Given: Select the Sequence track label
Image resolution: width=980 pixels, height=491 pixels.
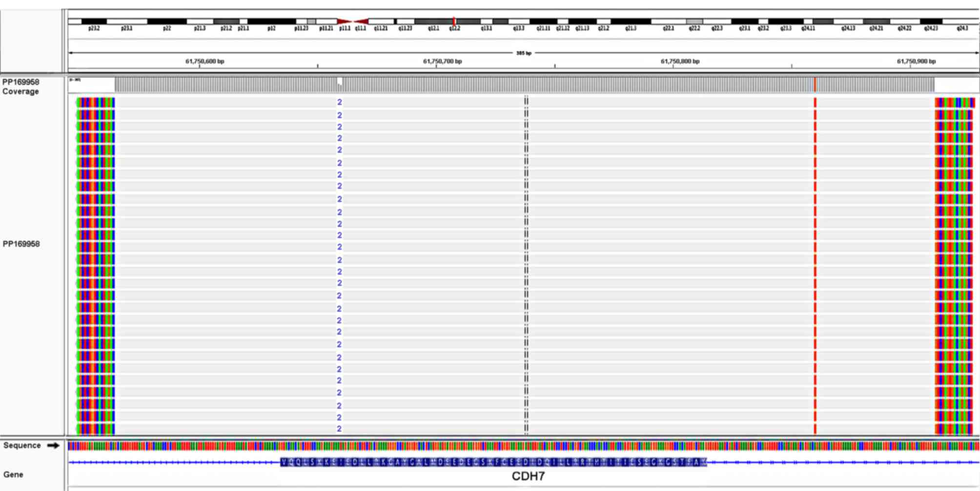Looking at the screenshot, I should 22,445.
